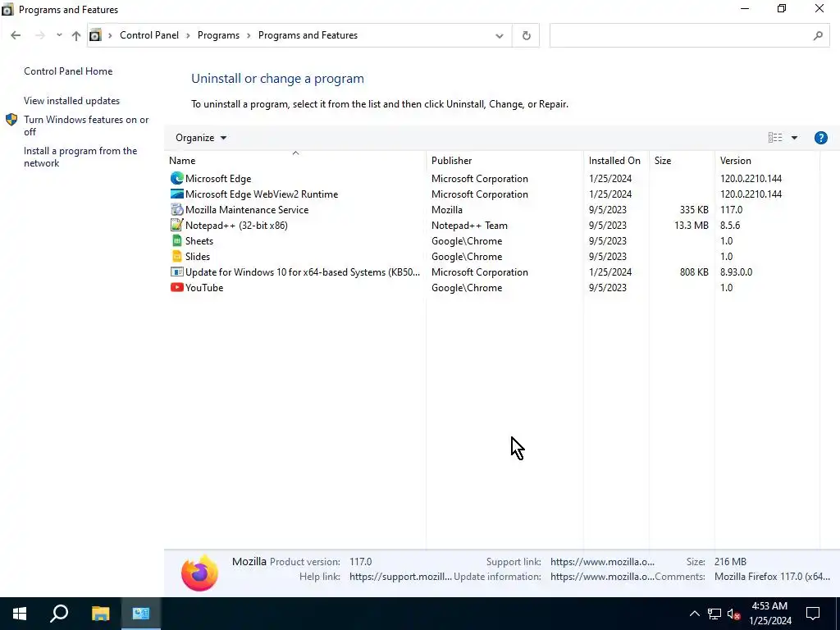The width and height of the screenshot is (840, 630).
Task: Click the Mozilla Maintenance Service icon
Action: tap(177, 209)
